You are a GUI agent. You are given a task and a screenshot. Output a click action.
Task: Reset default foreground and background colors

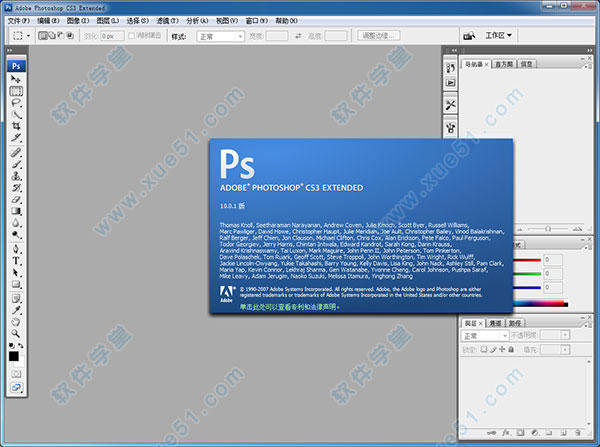click(11, 346)
